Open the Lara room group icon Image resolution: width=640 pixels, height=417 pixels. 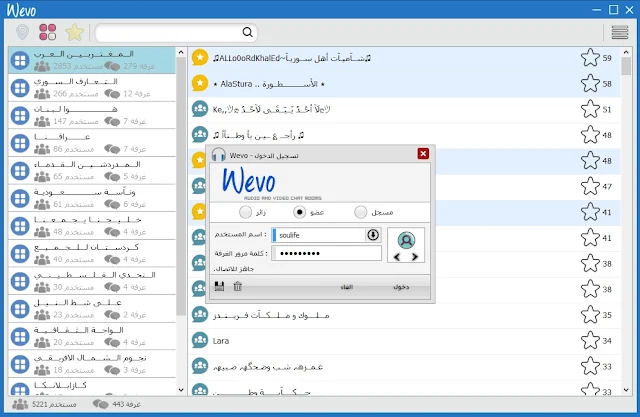click(200, 340)
